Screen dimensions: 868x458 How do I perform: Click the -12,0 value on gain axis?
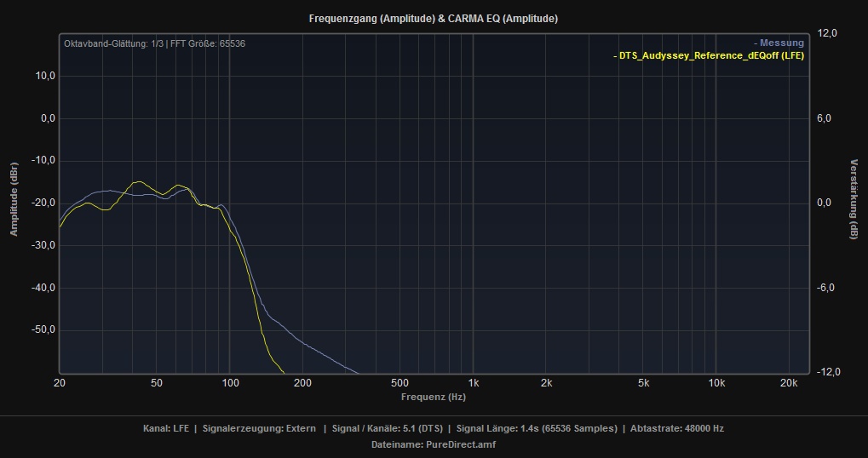[826, 372]
